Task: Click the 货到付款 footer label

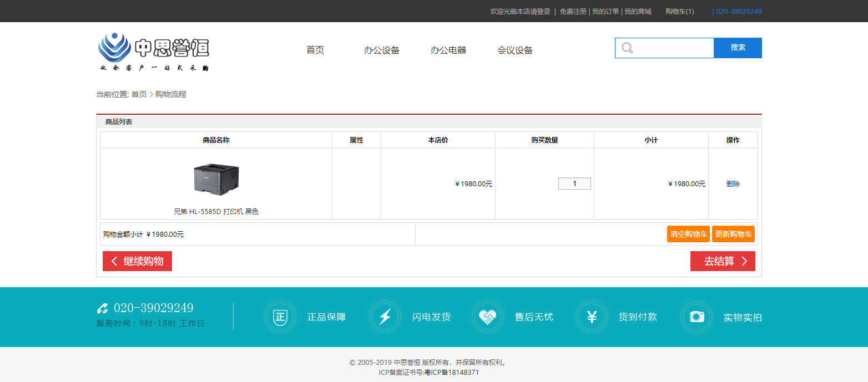Action: pos(638,317)
